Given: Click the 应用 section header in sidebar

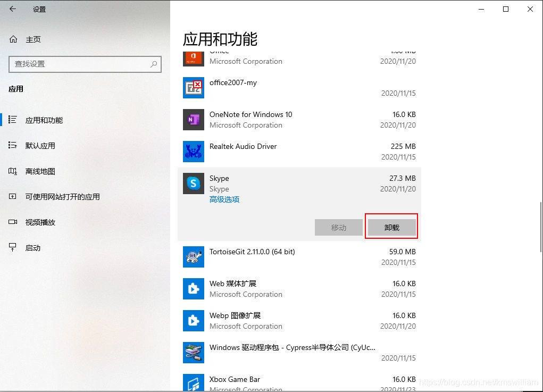Looking at the screenshot, I should (x=16, y=89).
